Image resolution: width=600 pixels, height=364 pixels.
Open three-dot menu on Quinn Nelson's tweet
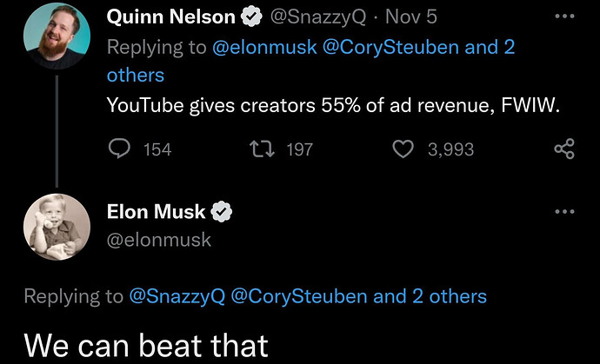point(564,16)
